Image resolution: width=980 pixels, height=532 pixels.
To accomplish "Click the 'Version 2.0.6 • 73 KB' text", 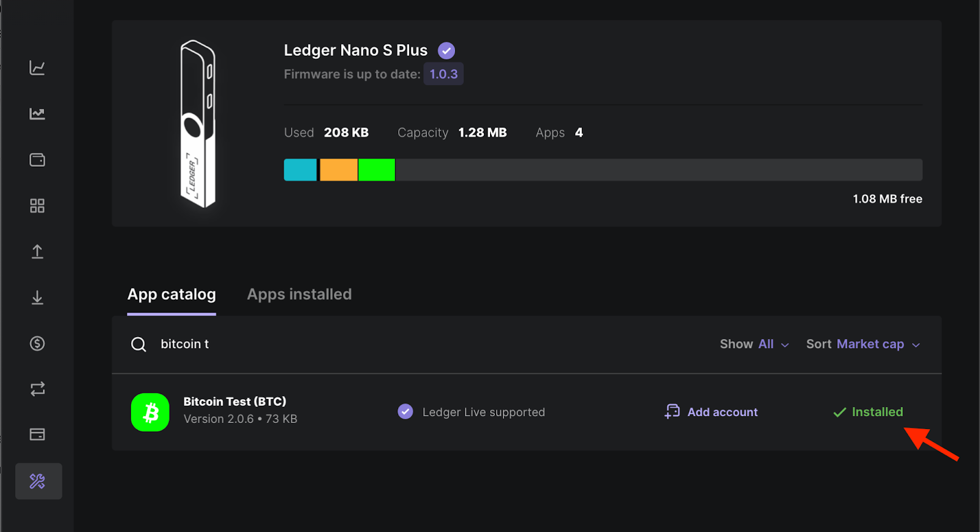I will pyautogui.click(x=241, y=419).
